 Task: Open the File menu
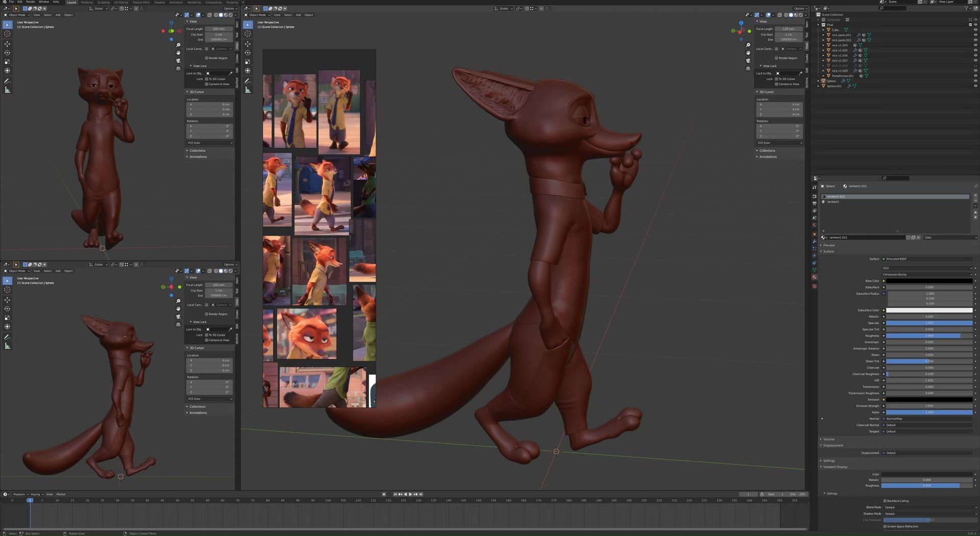click(x=11, y=2)
